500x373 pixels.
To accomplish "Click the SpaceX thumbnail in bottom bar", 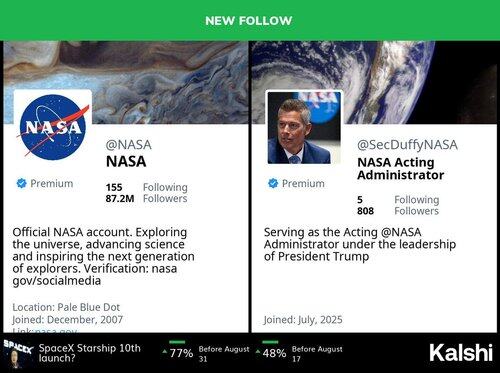I will coord(18,353).
